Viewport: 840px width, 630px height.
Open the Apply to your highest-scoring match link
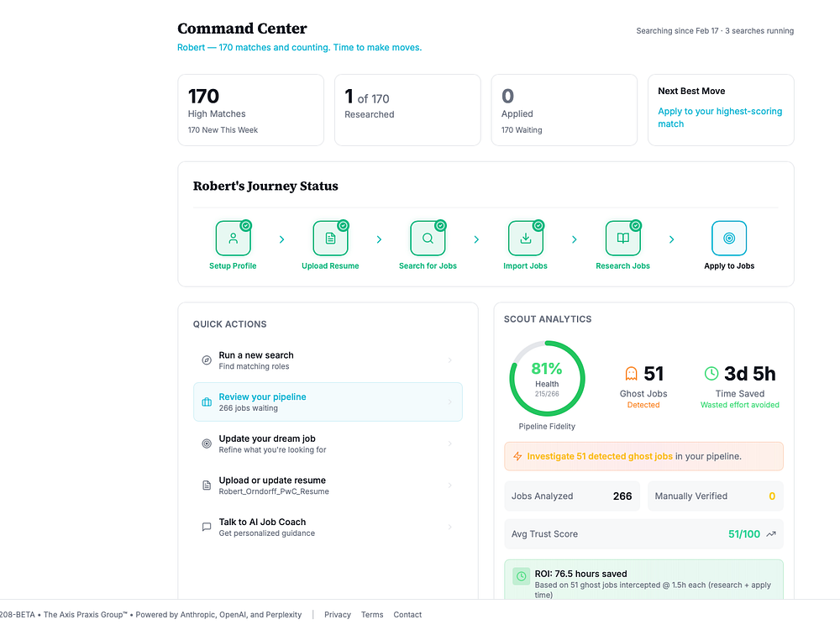click(720, 118)
